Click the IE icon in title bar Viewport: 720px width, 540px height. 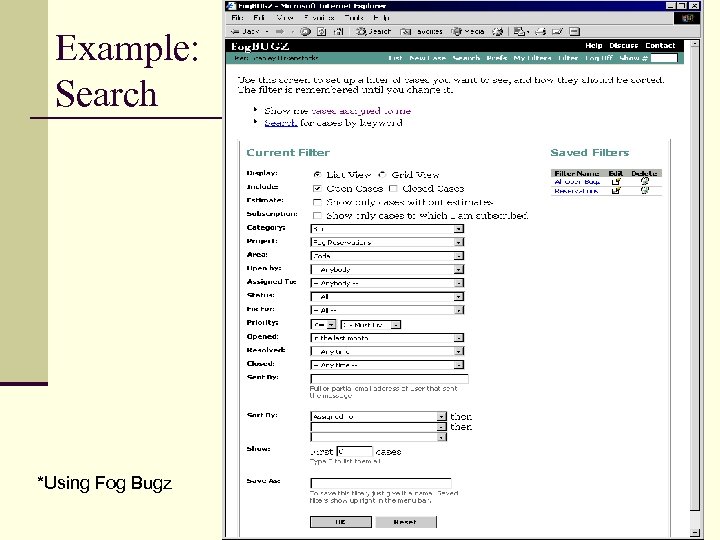(x=232, y=6)
